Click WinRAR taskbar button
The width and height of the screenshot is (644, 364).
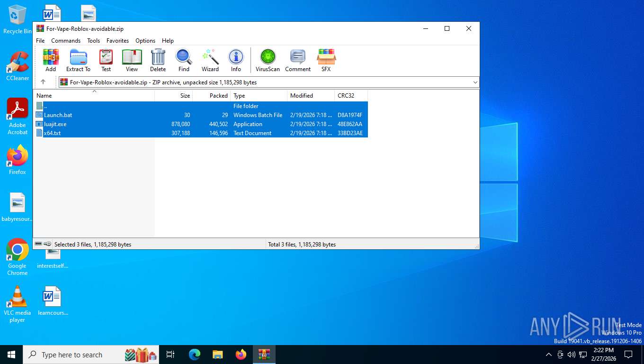click(264, 355)
